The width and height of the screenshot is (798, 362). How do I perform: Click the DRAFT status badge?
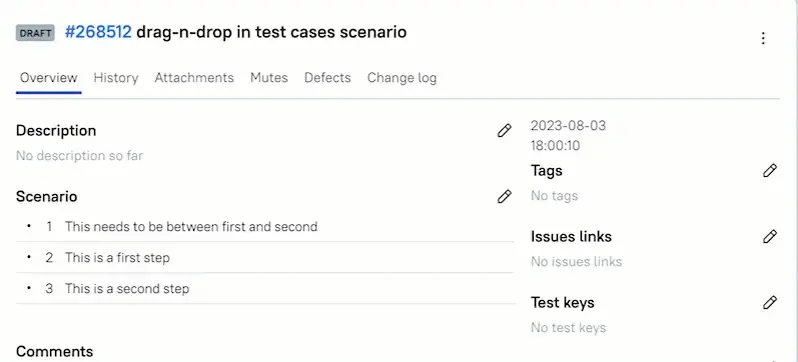pos(35,33)
